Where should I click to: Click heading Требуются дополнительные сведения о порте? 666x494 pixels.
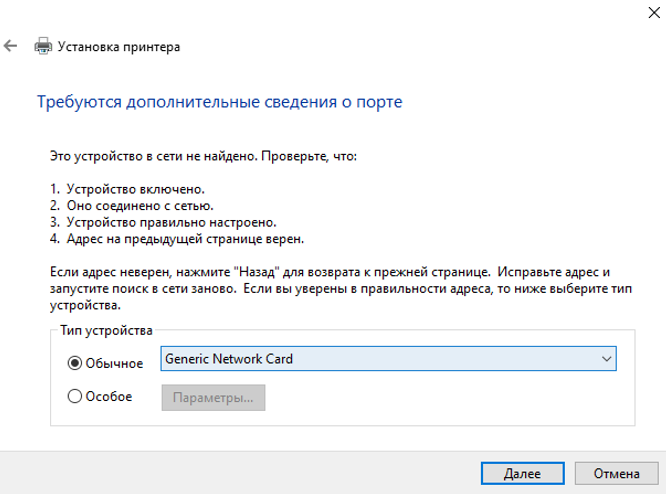[x=219, y=102]
